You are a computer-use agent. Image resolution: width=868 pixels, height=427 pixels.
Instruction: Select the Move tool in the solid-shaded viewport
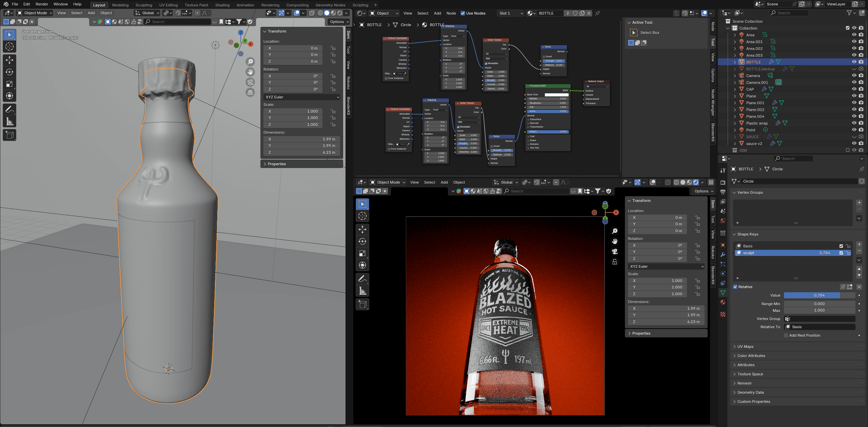[9, 60]
